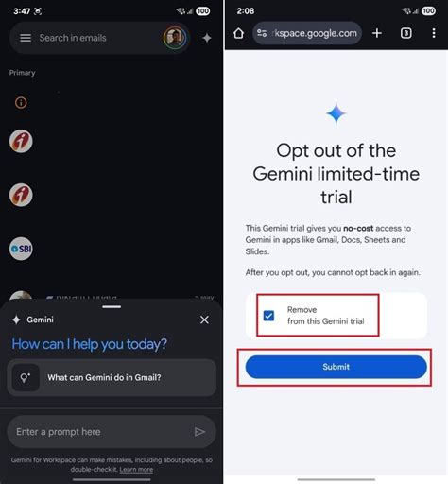This screenshot has width=448, height=484.
Task: Tap the workspace.google.com address bar
Action: (x=307, y=33)
